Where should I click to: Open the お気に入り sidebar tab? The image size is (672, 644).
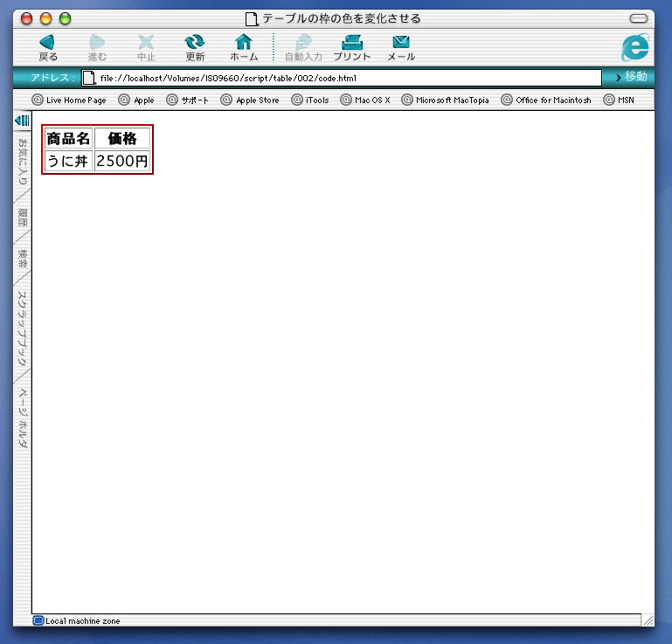coord(23,162)
